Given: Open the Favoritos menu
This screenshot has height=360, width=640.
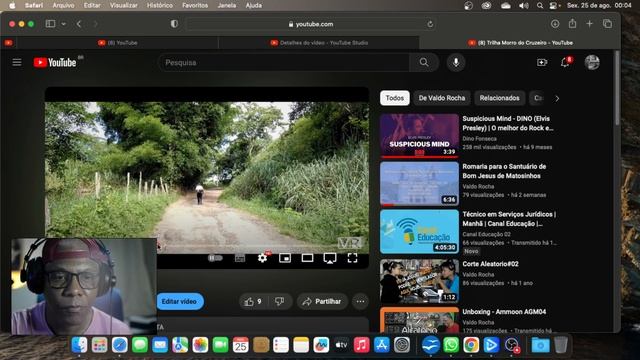Looking at the screenshot, I should click(195, 5).
